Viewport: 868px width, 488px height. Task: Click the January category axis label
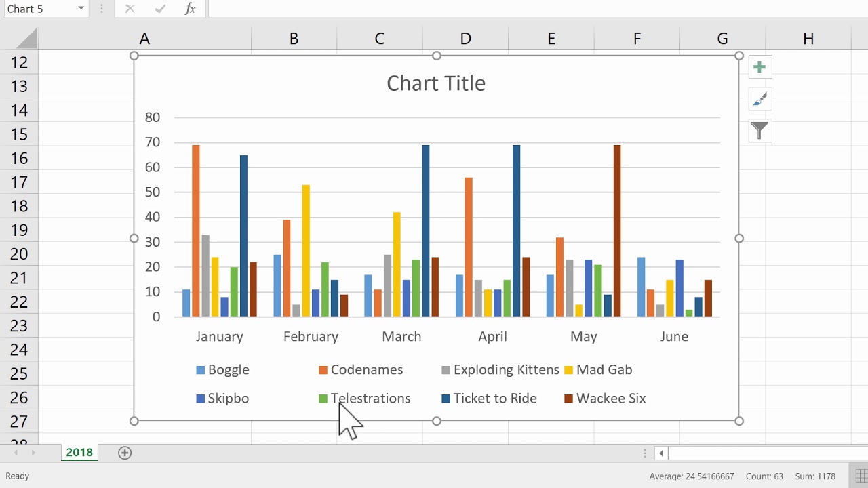219,337
